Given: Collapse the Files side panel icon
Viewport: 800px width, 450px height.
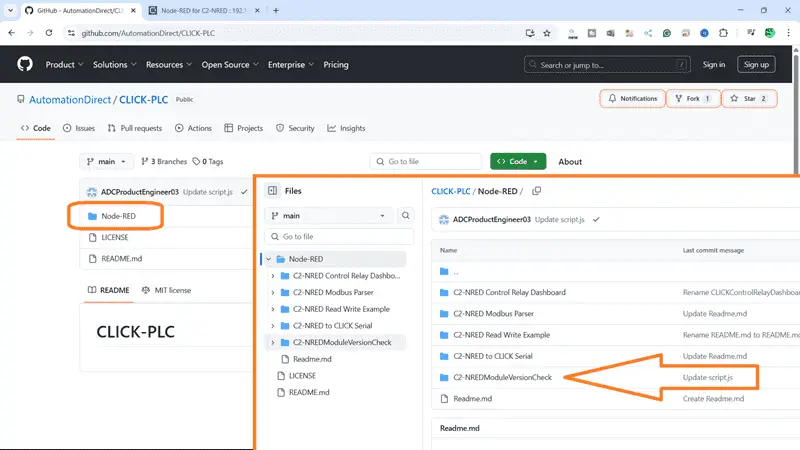Looking at the screenshot, I should pyautogui.click(x=272, y=190).
